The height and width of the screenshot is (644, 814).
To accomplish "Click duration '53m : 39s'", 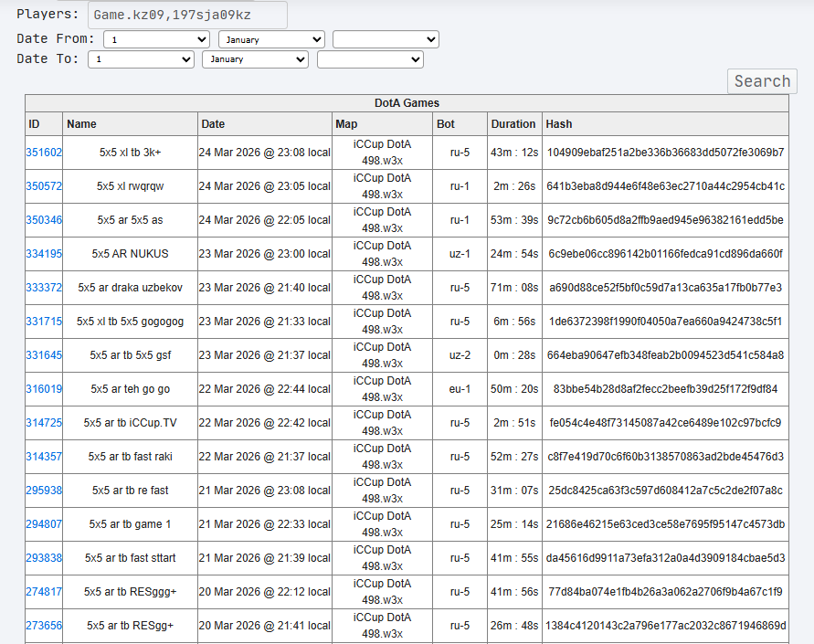I will tap(514, 220).
